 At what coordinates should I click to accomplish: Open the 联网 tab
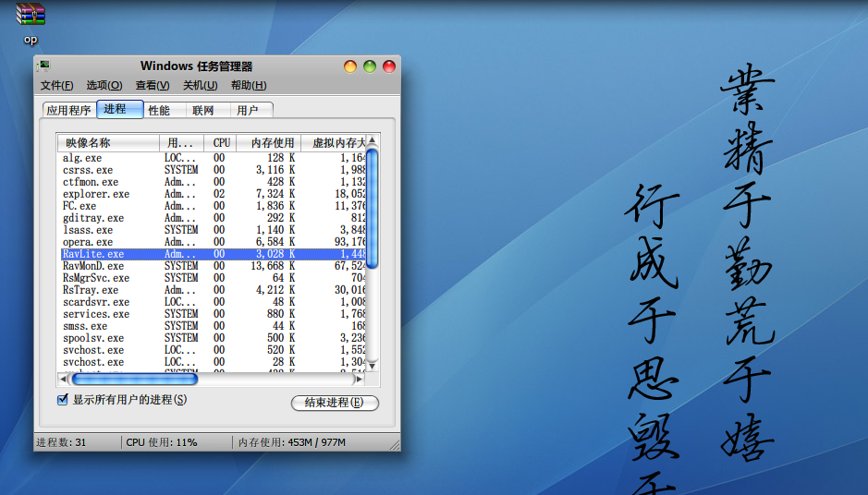[208, 110]
